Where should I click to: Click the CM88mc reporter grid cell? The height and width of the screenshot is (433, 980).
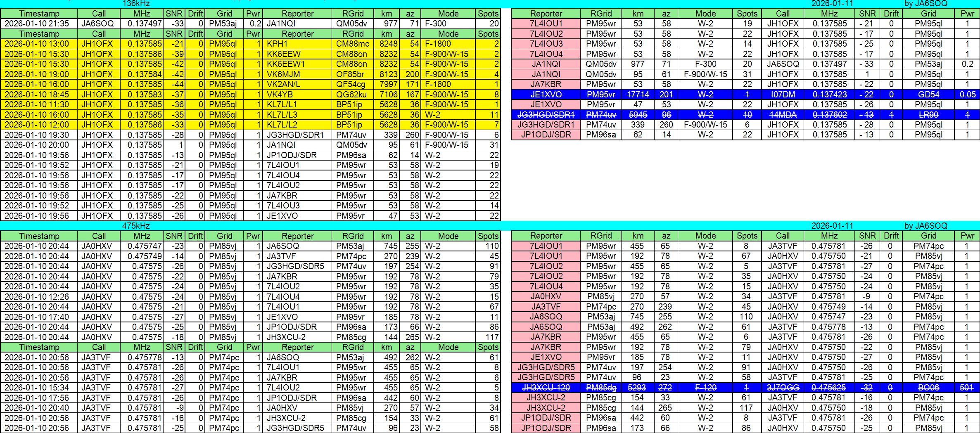(352, 44)
